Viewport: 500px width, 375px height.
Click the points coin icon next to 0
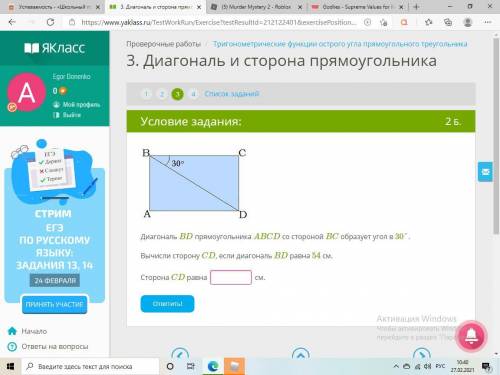point(63,91)
